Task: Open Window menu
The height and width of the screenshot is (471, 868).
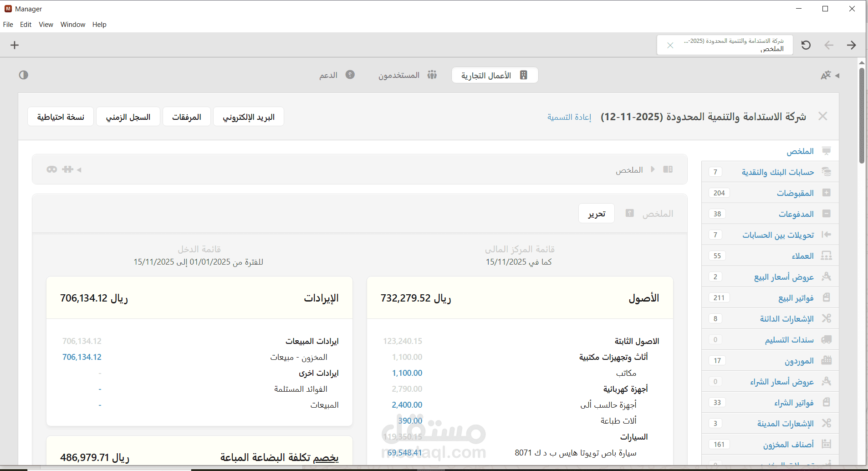Action: click(x=73, y=25)
